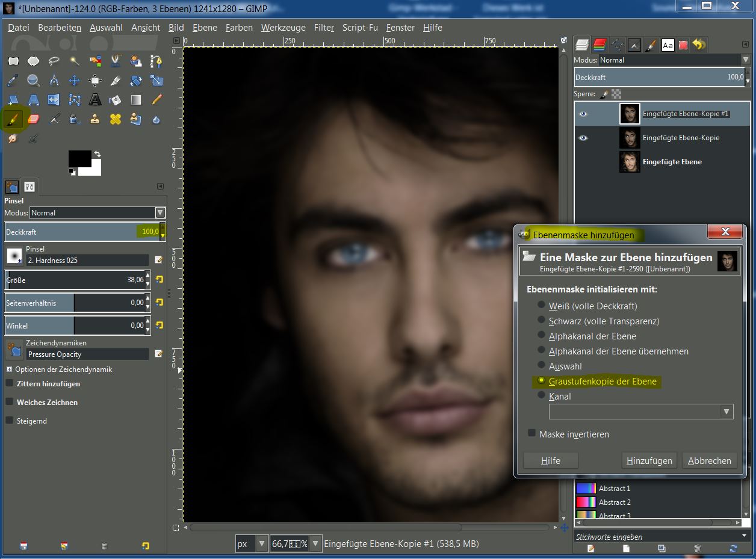Enable the 'Maske invertieren' checkbox
The image size is (756, 559).
click(x=531, y=433)
